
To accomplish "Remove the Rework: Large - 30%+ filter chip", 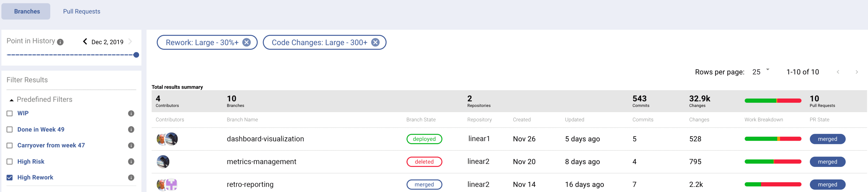I will [x=247, y=42].
